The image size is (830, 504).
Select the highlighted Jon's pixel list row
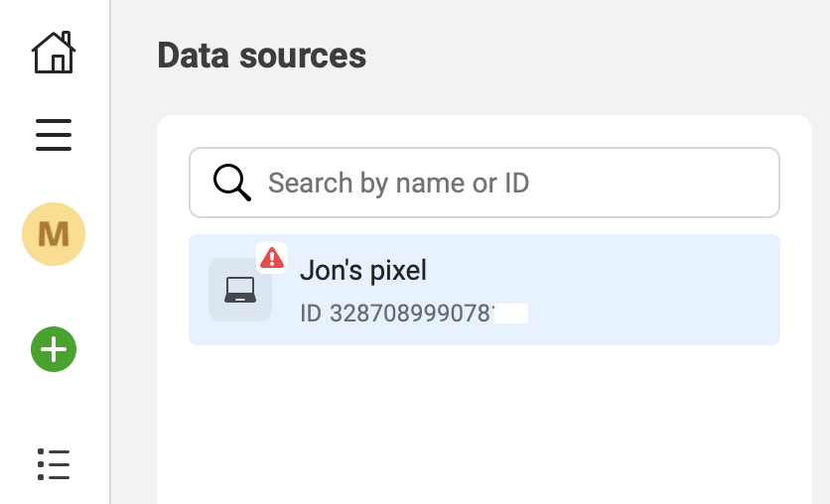(484, 290)
